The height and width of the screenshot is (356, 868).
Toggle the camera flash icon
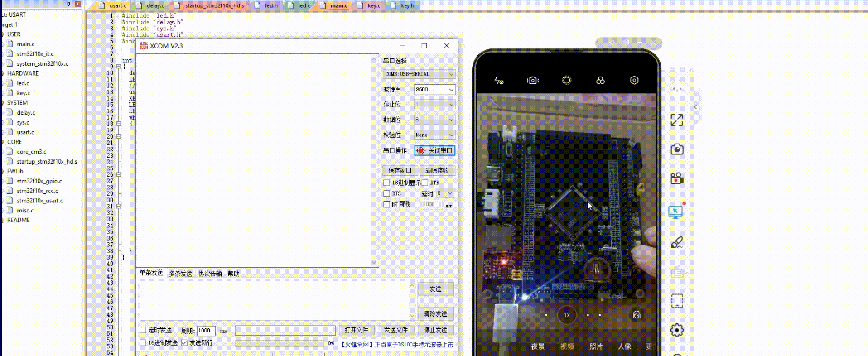[x=499, y=81]
